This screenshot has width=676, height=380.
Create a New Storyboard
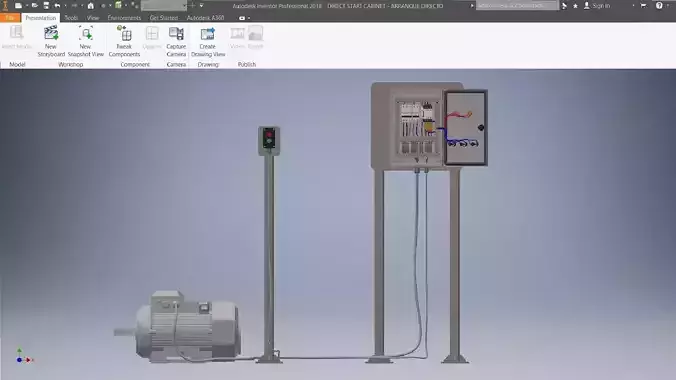tap(51, 41)
